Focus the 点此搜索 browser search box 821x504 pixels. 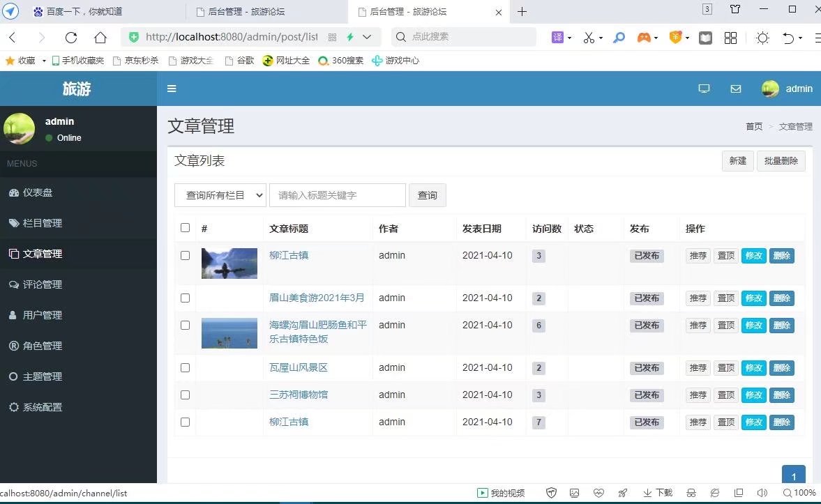[x=464, y=37]
